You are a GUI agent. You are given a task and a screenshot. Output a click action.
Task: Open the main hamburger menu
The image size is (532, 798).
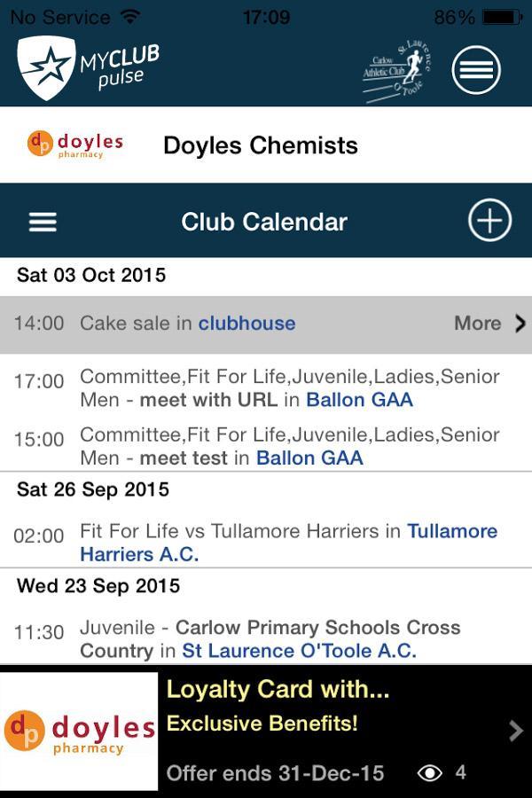click(476, 69)
